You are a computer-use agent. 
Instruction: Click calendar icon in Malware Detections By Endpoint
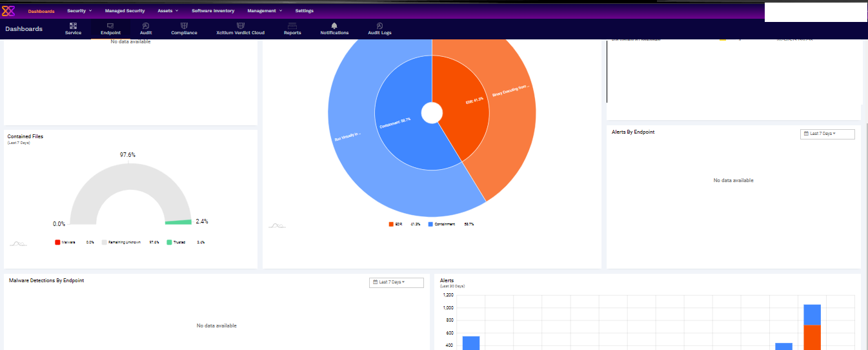point(376,282)
